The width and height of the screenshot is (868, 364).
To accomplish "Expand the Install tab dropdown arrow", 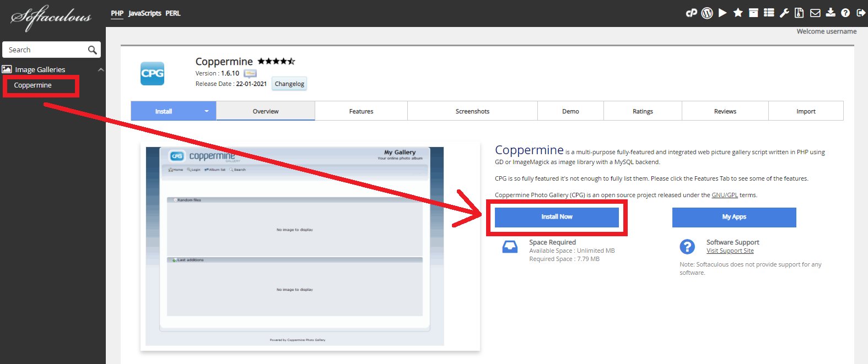I will [207, 111].
